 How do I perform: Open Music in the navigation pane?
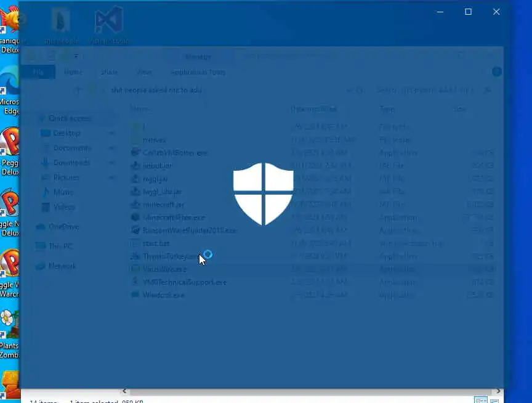pyautogui.click(x=63, y=192)
